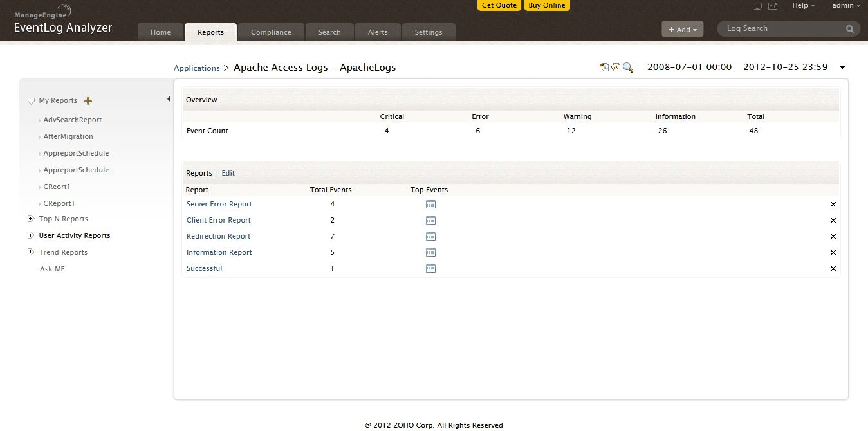Go to the Alerts tab
The image size is (868, 431).
pos(378,32)
